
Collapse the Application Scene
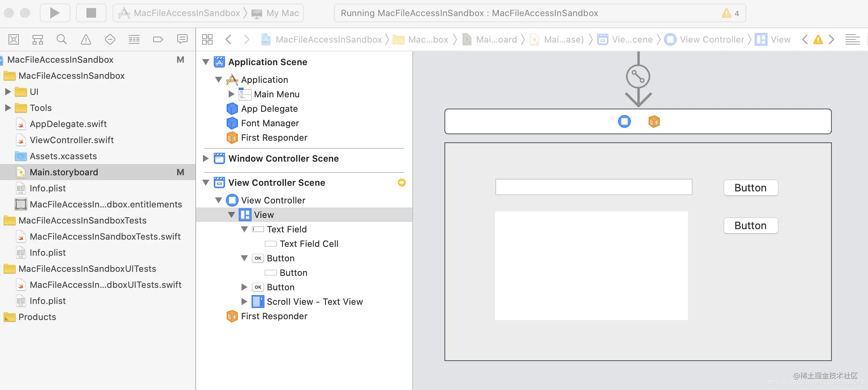206,62
